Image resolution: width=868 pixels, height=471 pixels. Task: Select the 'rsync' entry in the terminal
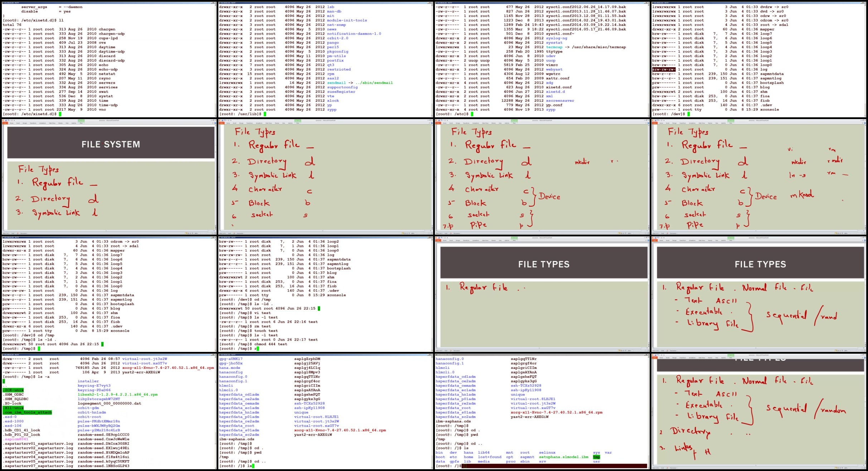(x=105, y=78)
